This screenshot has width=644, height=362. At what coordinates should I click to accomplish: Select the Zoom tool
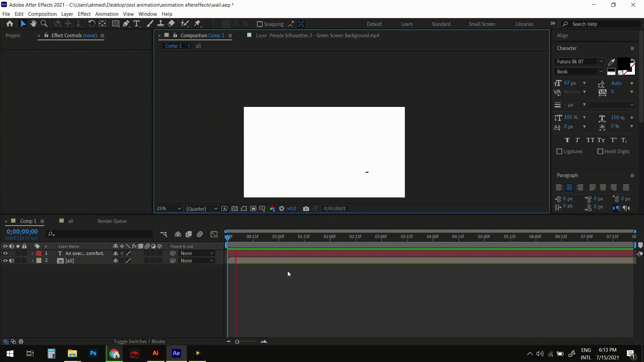click(x=44, y=24)
